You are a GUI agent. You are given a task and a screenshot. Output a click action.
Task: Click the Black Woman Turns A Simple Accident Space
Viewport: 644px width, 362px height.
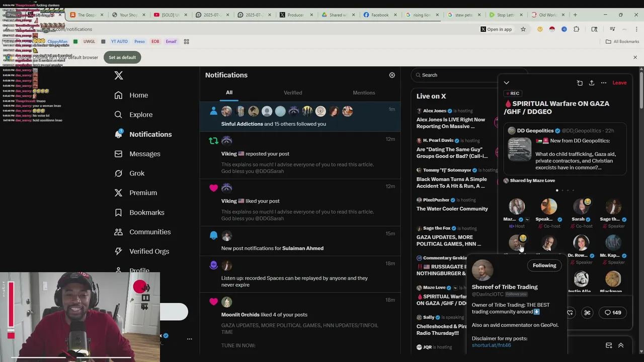point(451,178)
